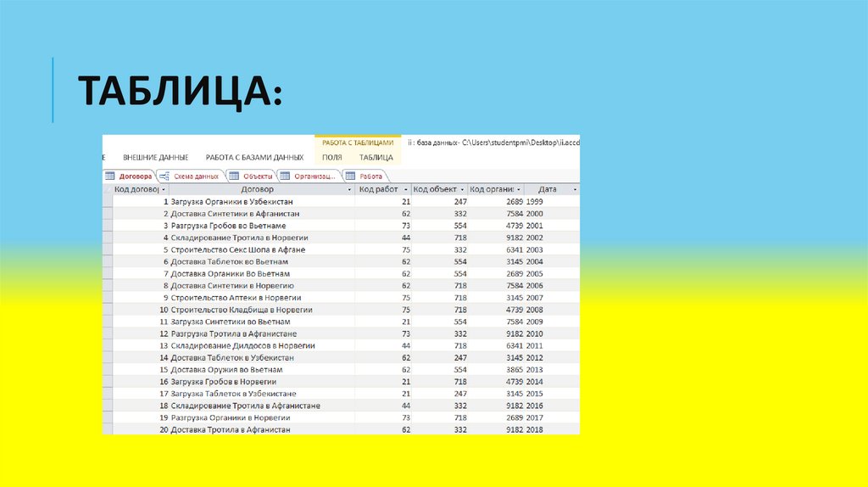Click the Дата cell containing 2018
The image size is (868, 487).
pyautogui.click(x=535, y=430)
